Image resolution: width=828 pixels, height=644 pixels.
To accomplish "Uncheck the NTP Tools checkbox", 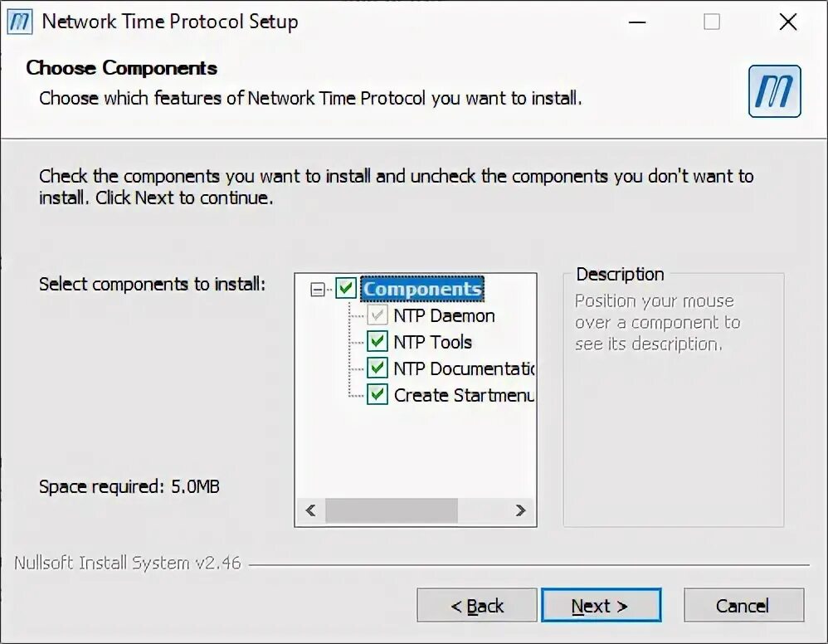I will pyautogui.click(x=377, y=342).
